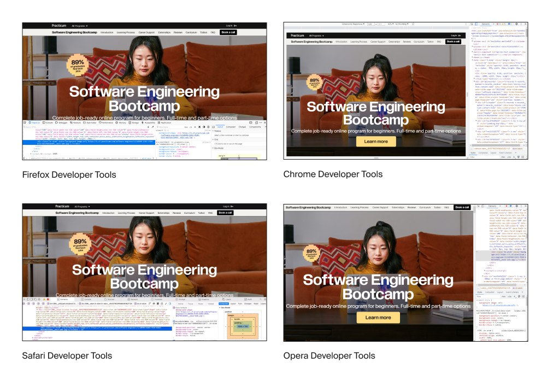Viewport: 547px width, 392px height.
Task: Open the Opera Developer Tools screenshot thumbnail
Action: coord(405,273)
